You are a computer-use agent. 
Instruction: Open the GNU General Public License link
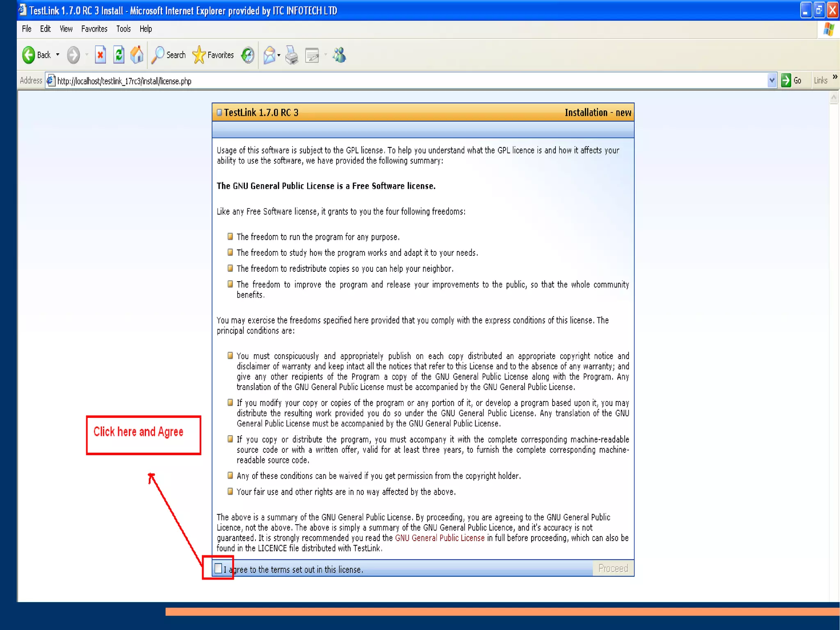pyautogui.click(x=440, y=538)
